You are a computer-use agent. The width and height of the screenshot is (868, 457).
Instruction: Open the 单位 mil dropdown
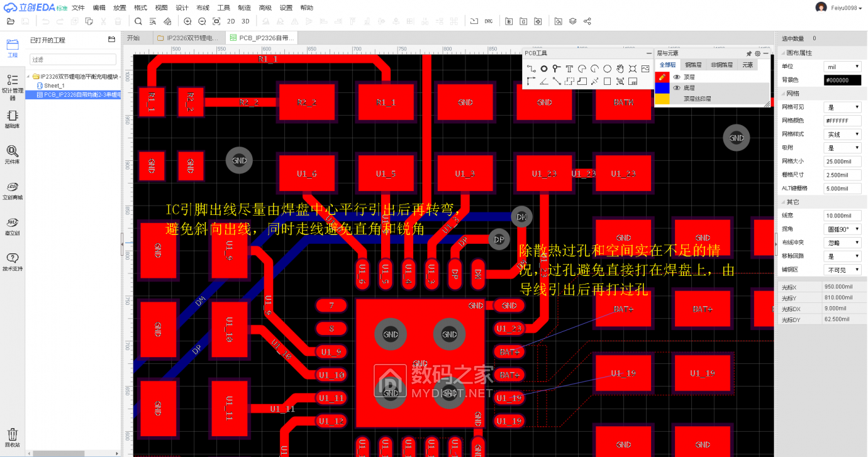click(x=843, y=67)
